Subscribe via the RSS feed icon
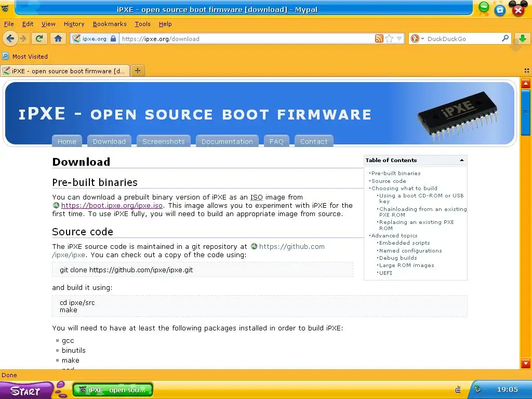 tap(379, 38)
